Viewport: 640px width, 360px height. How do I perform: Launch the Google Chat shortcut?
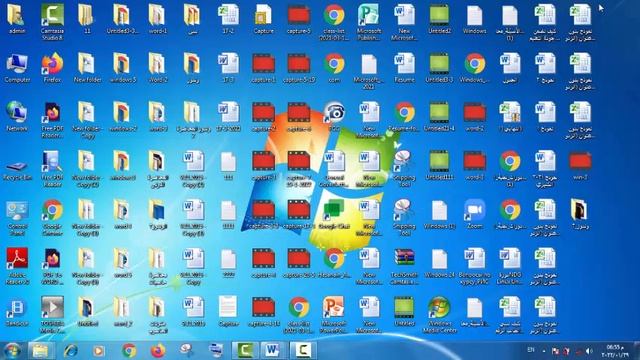[x=334, y=215]
